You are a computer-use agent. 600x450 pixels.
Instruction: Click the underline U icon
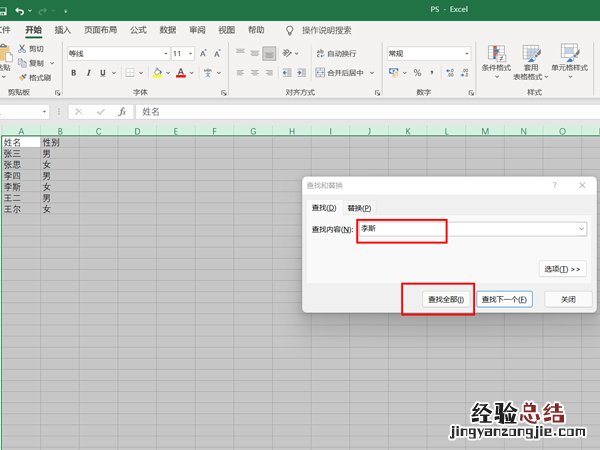[x=102, y=73]
